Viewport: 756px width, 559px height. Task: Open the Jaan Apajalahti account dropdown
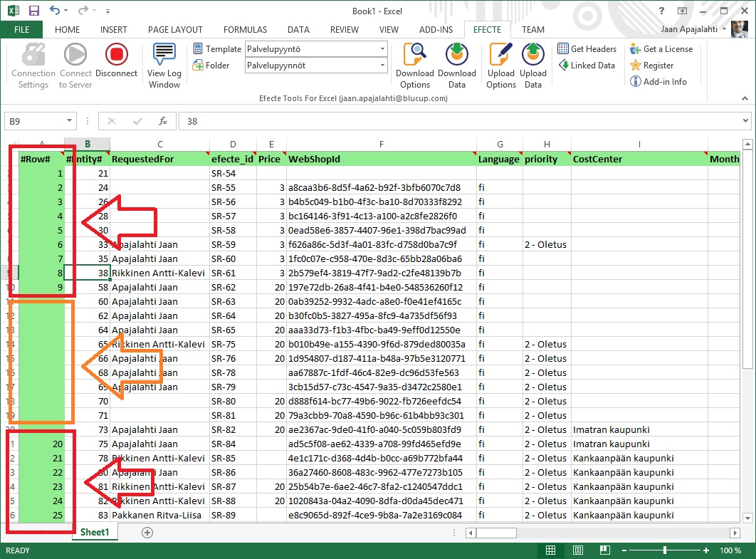693,29
